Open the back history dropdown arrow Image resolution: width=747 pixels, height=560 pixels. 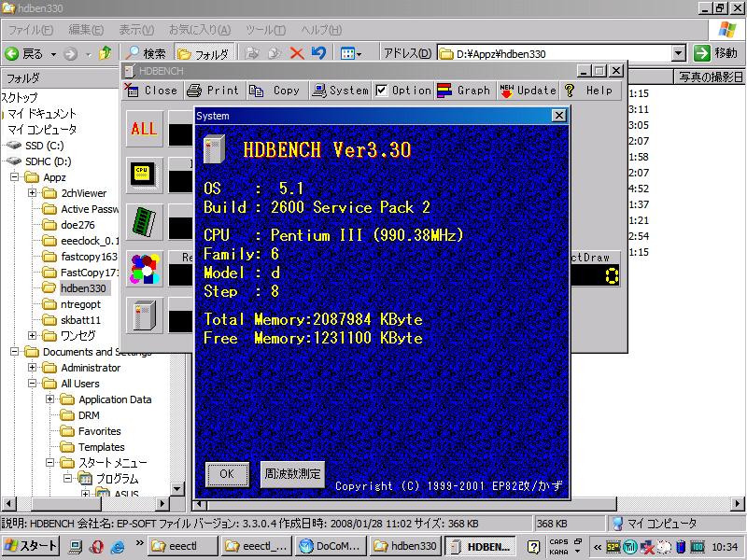(x=53, y=54)
